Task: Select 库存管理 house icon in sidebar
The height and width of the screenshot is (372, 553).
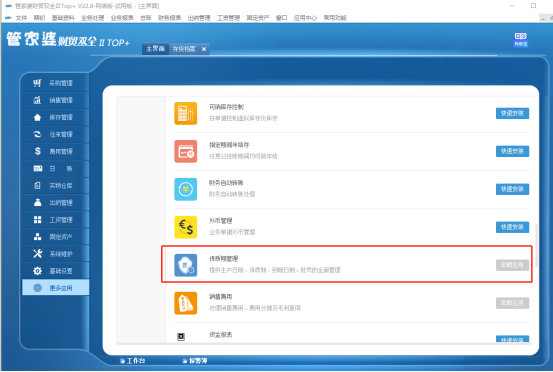Action: click(x=37, y=117)
